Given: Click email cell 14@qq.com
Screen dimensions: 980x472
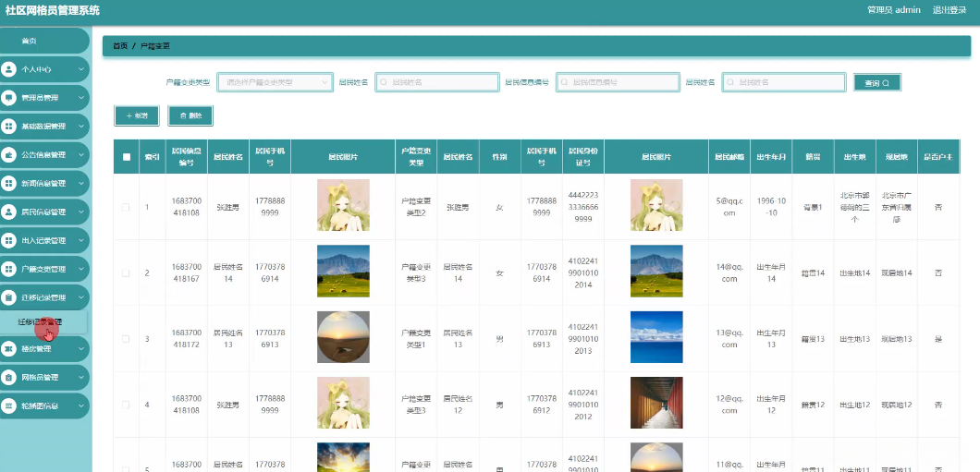Looking at the screenshot, I should [729, 273].
